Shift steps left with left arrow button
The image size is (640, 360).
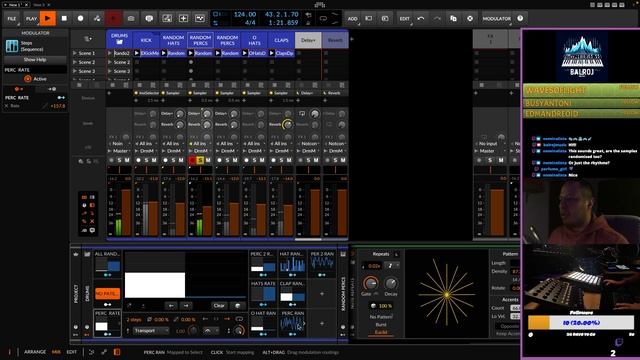pos(171,305)
